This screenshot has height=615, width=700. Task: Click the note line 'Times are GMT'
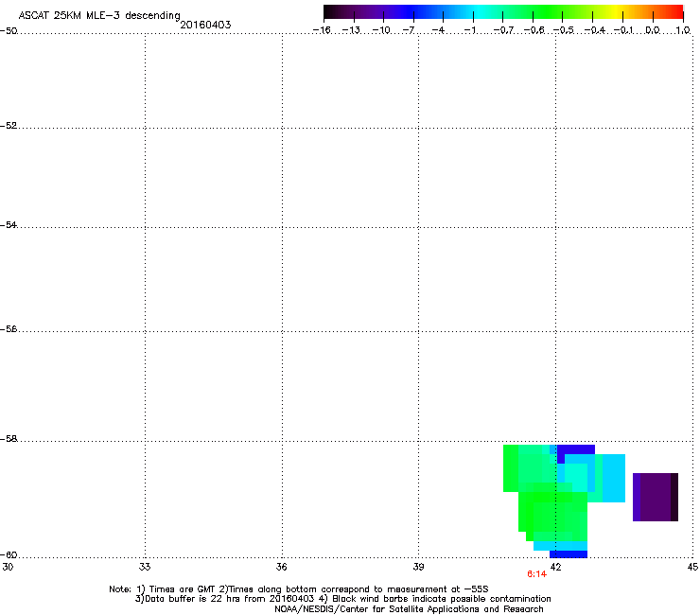tap(183, 589)
